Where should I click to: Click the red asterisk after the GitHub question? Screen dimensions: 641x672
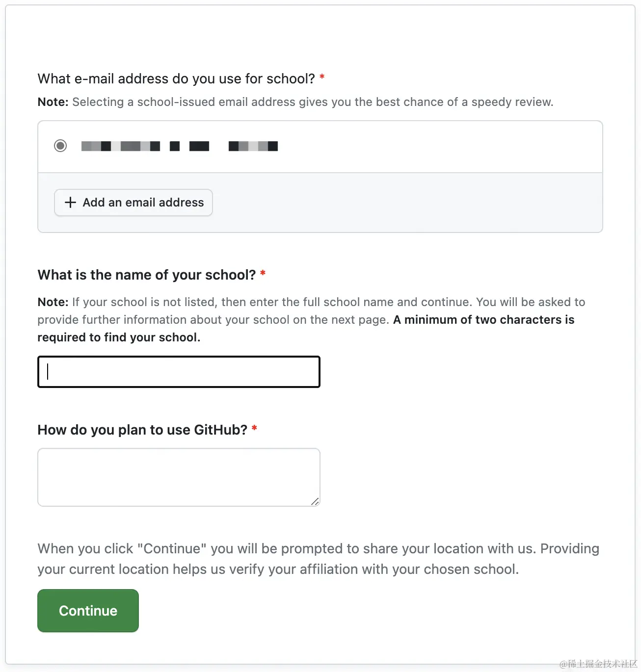[x=254, y=428]
